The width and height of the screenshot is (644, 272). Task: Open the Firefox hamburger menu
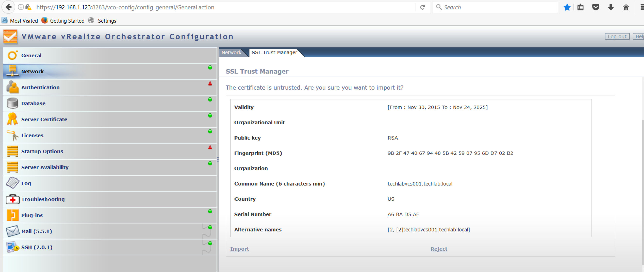click(642, 7)
